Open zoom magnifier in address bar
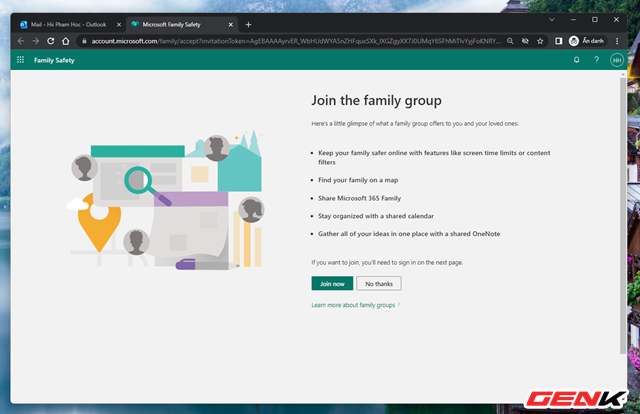This screenshot has width=640, height=414. coord(510,41)
